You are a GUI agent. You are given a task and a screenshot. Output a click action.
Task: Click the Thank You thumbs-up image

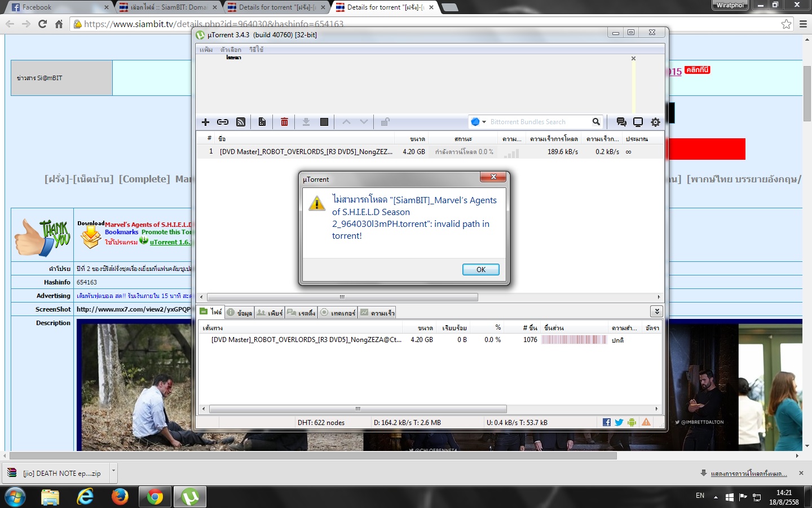tap(42, 238)
